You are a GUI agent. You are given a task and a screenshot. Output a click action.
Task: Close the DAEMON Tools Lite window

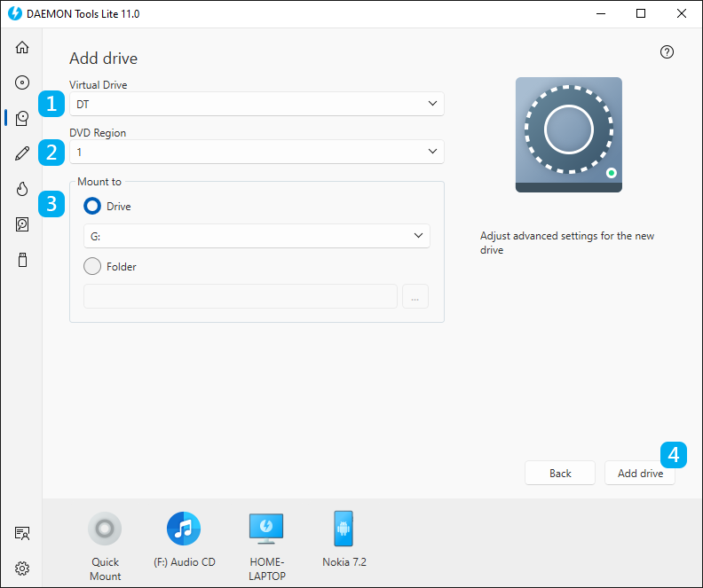click(x=682, y=13)
